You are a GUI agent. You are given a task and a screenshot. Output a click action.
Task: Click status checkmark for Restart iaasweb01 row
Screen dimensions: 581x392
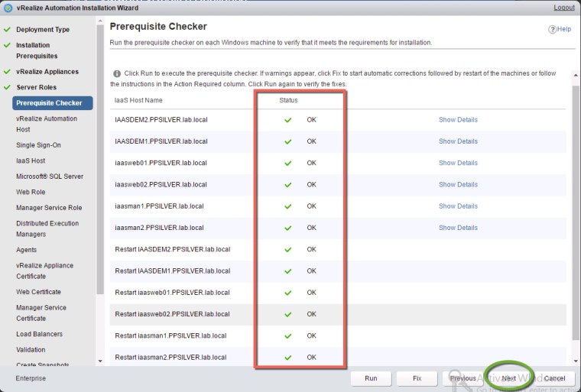[x=288, y=293]
